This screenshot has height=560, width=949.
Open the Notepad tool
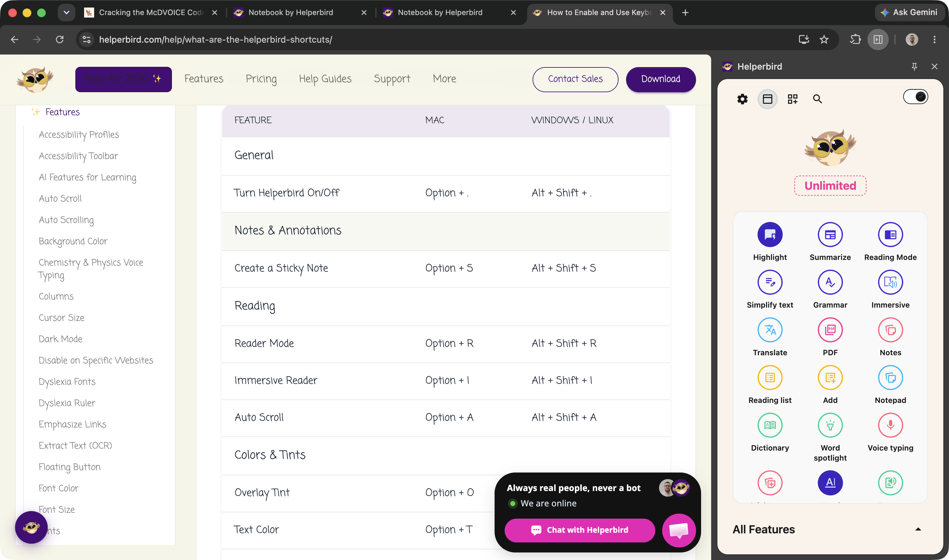click(x=890, y=378)
